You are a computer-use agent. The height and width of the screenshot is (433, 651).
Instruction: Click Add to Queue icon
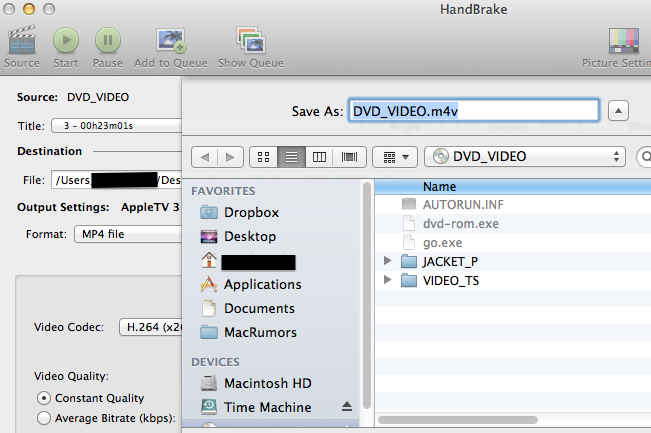point(171,40)
